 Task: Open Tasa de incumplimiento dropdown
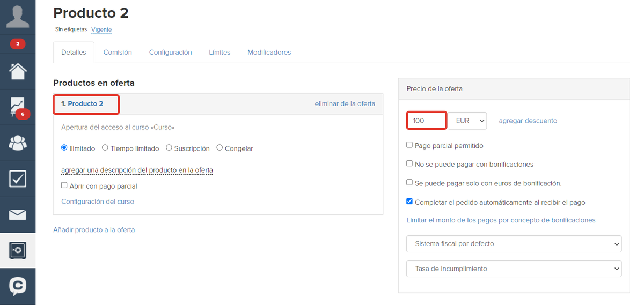pos(514,269)
